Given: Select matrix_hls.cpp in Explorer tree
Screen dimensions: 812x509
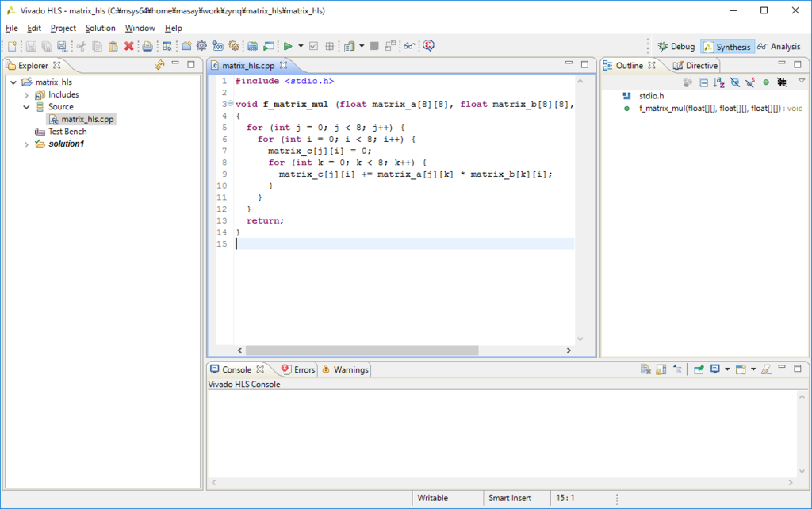Looking at the screenshot, I should click(82, 119).
